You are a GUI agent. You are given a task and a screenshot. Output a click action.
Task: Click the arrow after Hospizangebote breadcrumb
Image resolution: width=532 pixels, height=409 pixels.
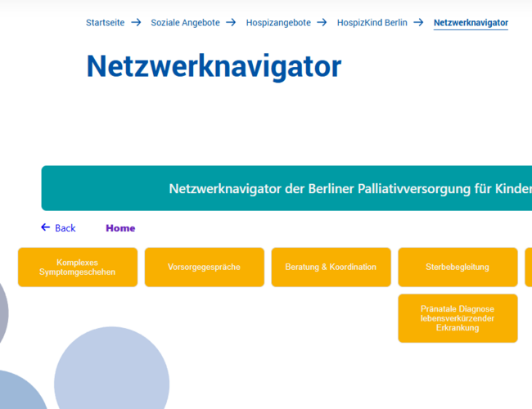[322, 23]
